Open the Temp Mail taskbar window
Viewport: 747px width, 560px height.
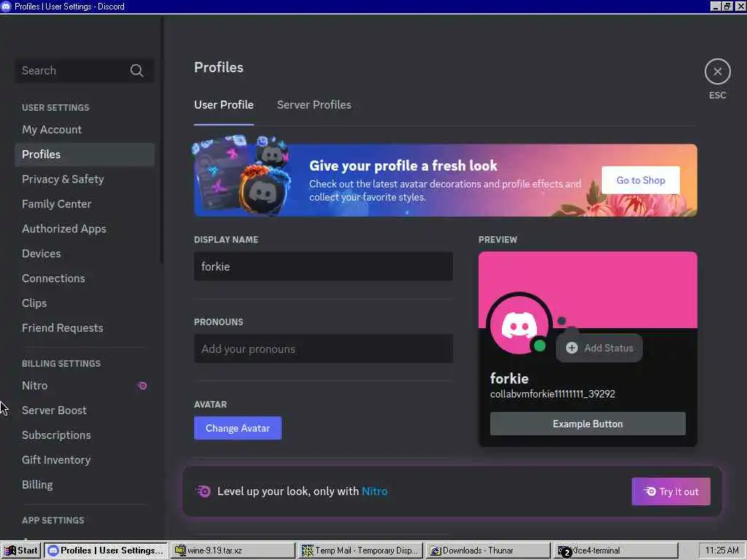[360, 551]
